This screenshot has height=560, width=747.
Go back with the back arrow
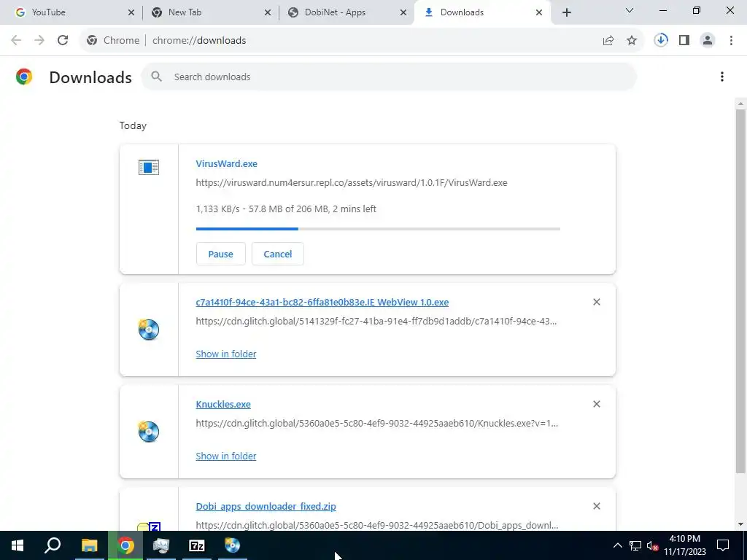16,41
